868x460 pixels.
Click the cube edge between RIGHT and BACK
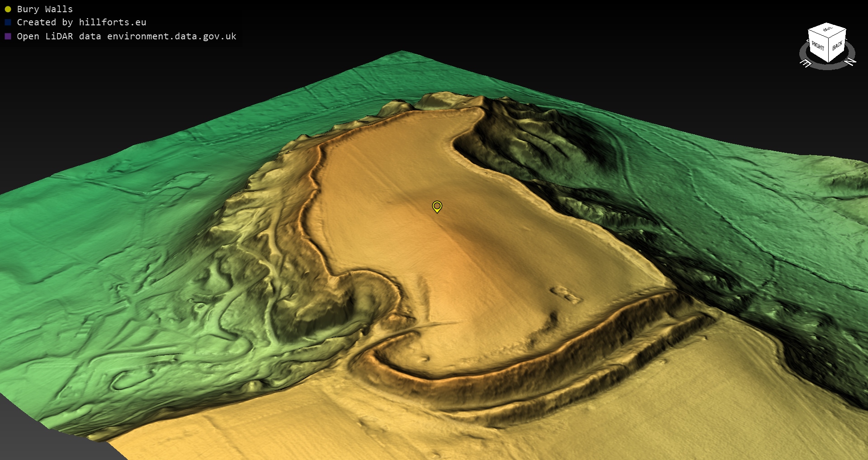[828, 51]
